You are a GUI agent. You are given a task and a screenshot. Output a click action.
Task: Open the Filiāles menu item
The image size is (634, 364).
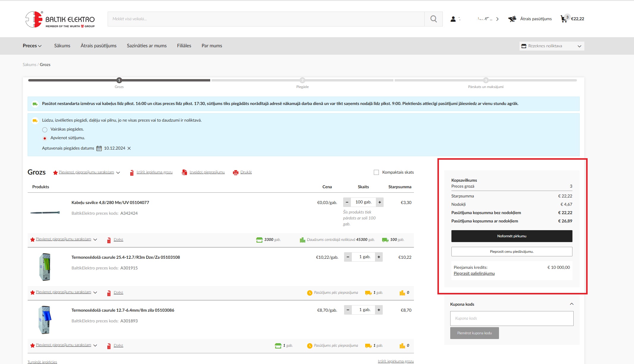[184, 46]
